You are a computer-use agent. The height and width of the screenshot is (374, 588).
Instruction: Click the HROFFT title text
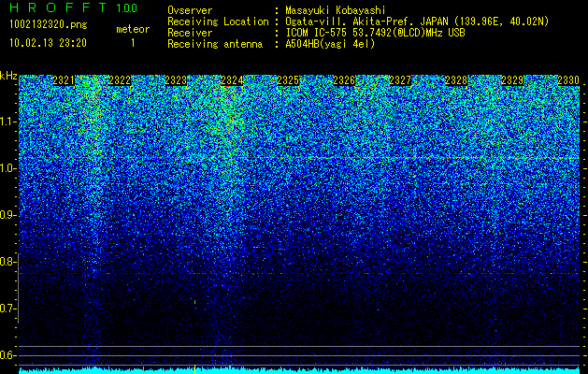click(58, 7)
